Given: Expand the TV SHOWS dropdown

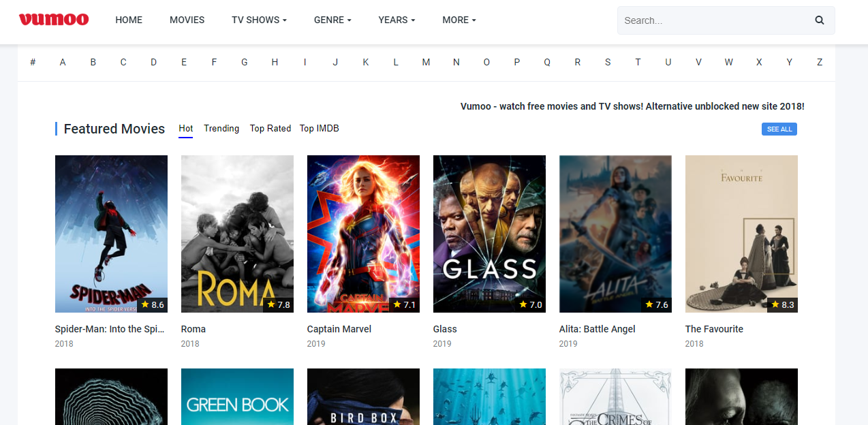Looking at the screenshot, I should pos(259,20).
